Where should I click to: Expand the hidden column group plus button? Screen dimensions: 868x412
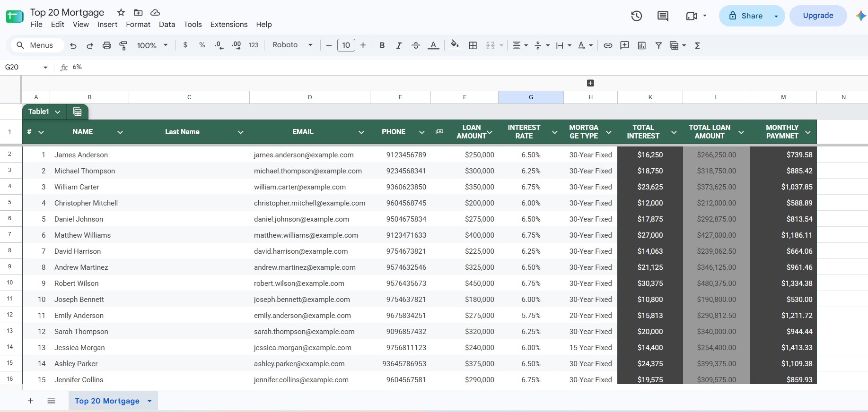coord(590,83)
